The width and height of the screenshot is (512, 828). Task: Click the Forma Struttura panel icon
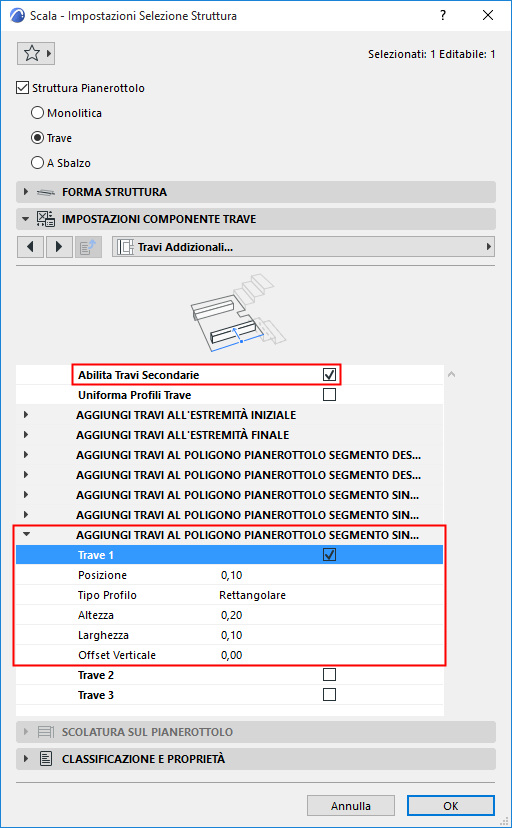click(x=46, y=192)
